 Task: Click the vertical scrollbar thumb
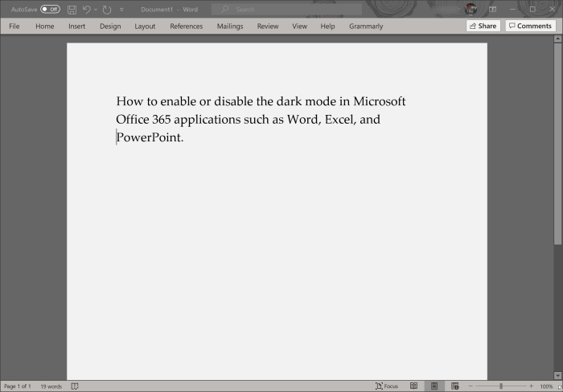click(x=557, y=144)
